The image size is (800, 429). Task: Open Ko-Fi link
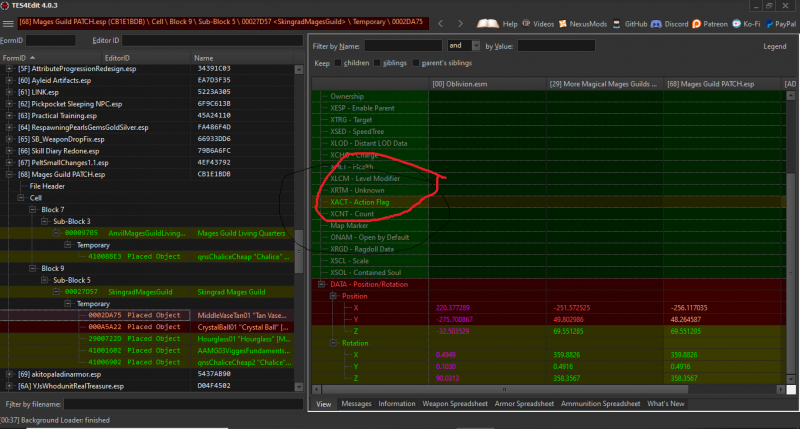tap(746, 23)
